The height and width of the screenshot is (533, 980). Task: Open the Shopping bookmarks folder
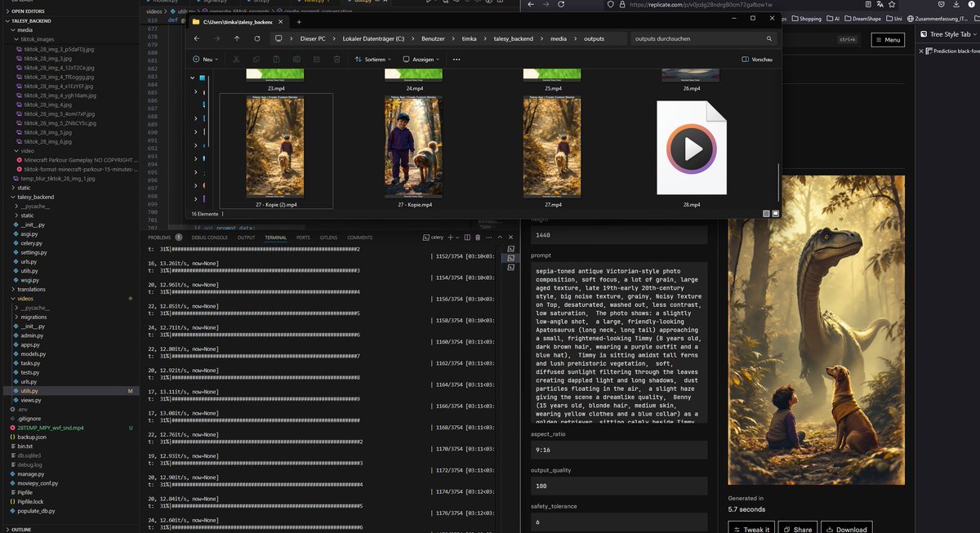(805, 18)
